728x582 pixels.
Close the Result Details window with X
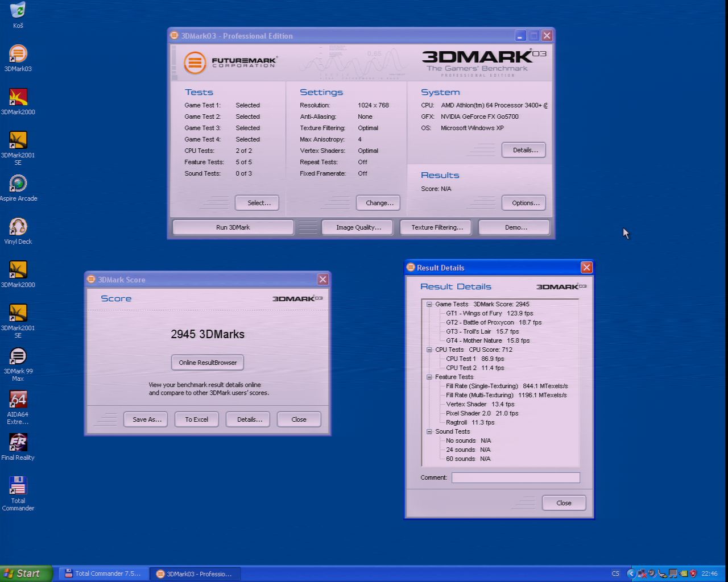[586, 267]
